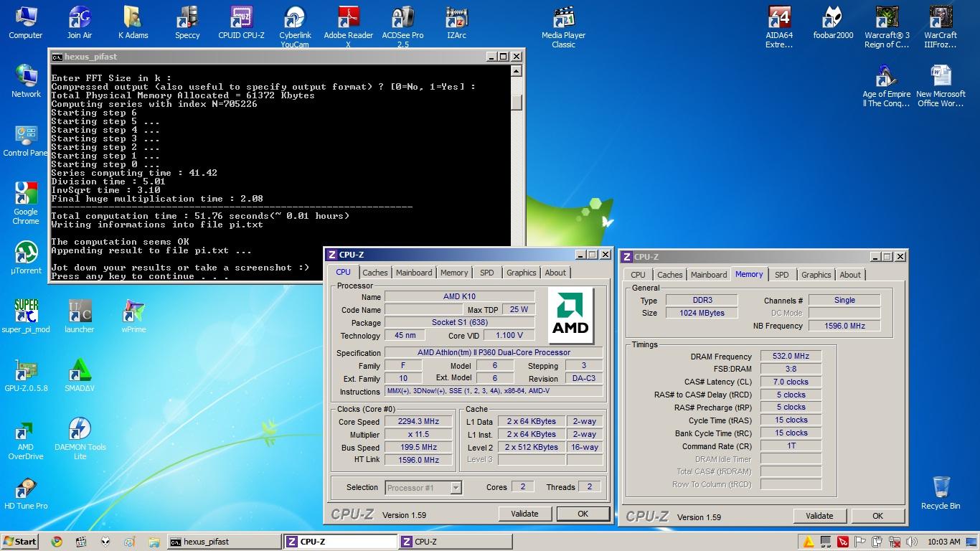The width and height of the screenshot is (980, 551).
Task: Click the Specification AMD Athlon II P360 field
Action: (494, 352)
